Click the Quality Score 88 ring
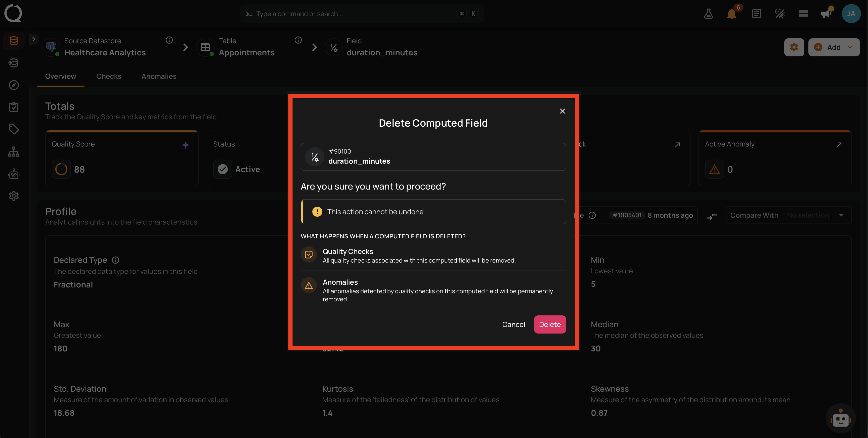 61,169
